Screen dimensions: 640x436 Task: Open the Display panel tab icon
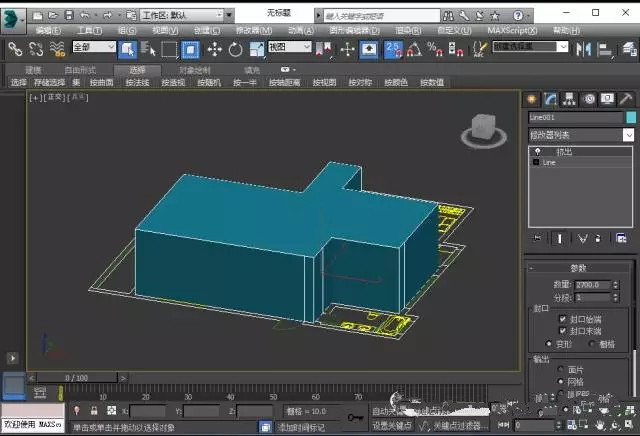tap(607, 99)
